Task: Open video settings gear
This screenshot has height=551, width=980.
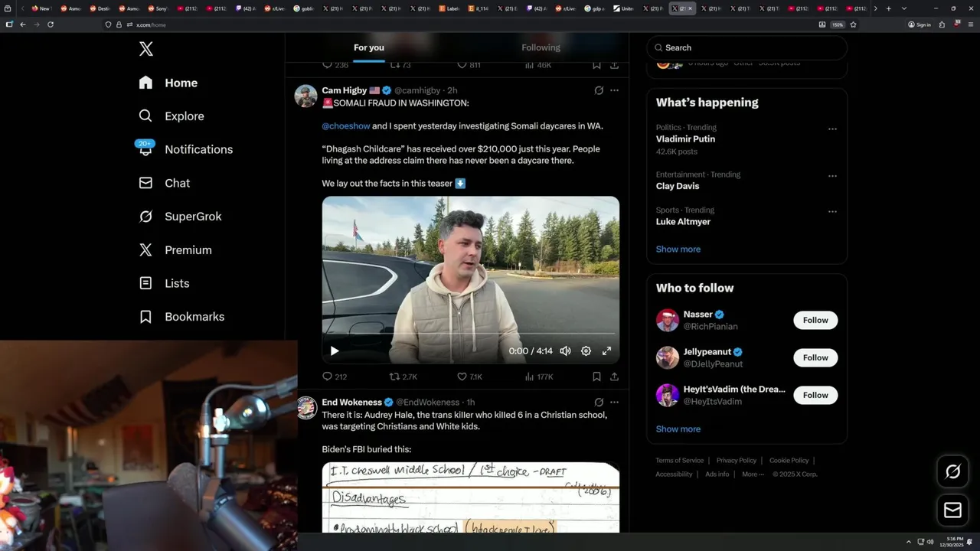Action: pyautogui.click(x=586, y=351)
